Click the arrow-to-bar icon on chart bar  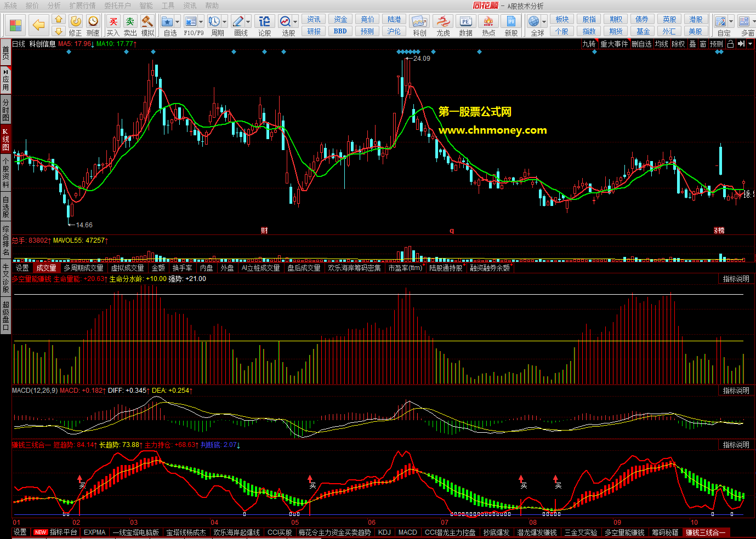tap(741, 44)
